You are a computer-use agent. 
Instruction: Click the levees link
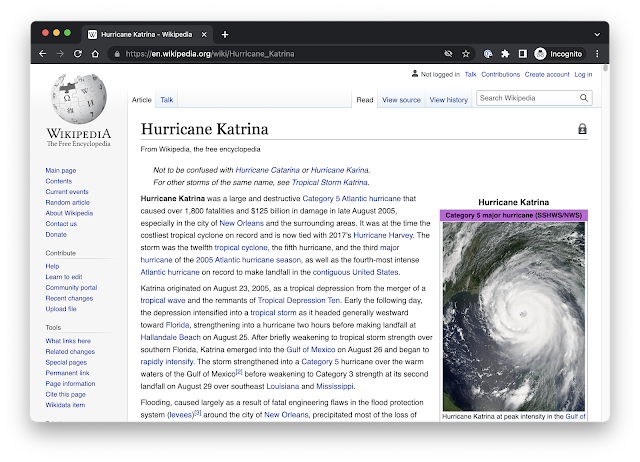pos(180,415)
